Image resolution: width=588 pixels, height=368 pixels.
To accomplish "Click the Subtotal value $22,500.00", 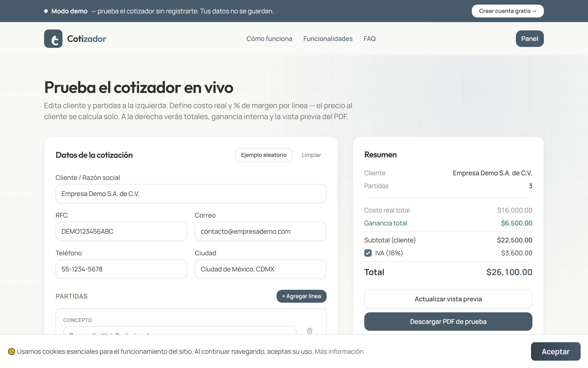I will [x=515, y=240].
